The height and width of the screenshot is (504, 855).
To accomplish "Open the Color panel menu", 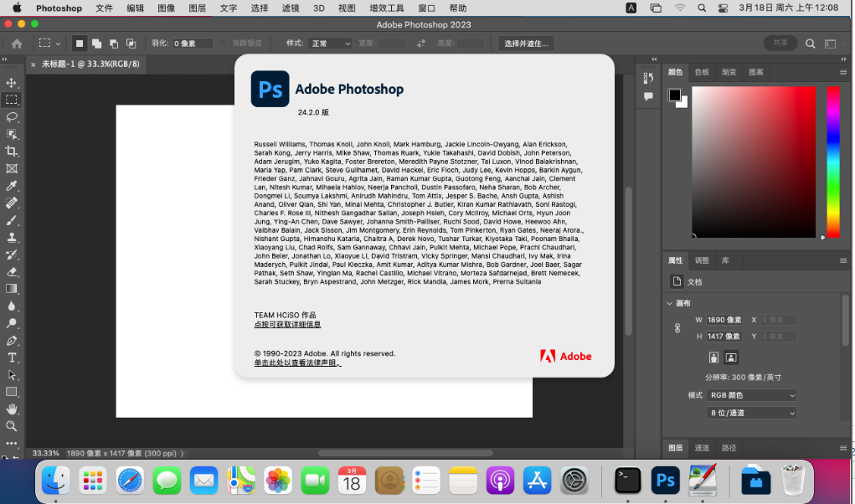I will pos(843,72).
